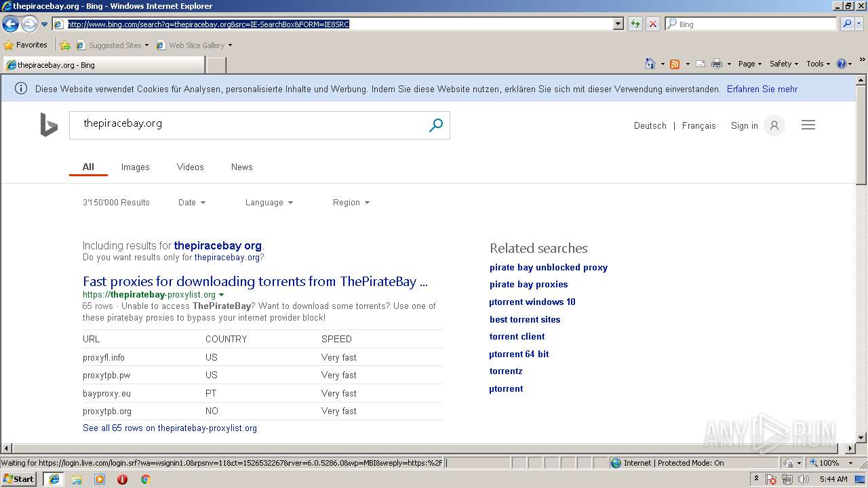The image size is (868, 488).
Task: Select the Videos tab
Action: pos(190,167)
